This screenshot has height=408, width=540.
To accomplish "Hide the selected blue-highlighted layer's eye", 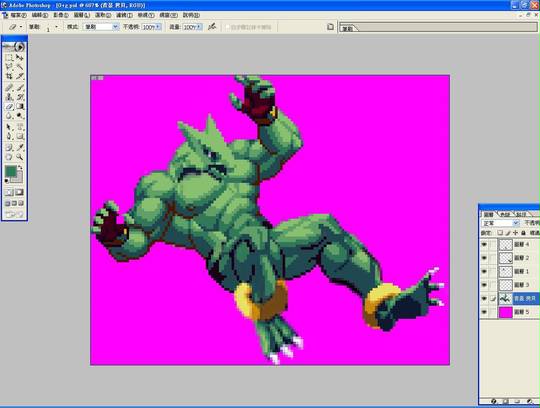I will 484,299.
